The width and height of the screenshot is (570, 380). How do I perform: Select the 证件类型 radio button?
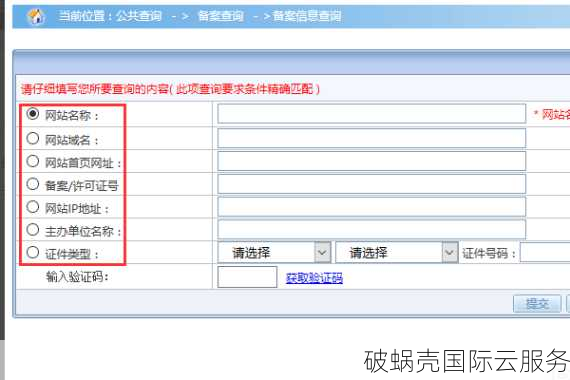[33, 252]
